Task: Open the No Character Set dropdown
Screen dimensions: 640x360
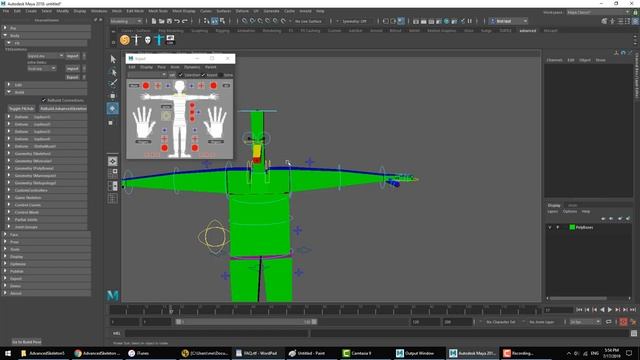Action: pos(501,322)
